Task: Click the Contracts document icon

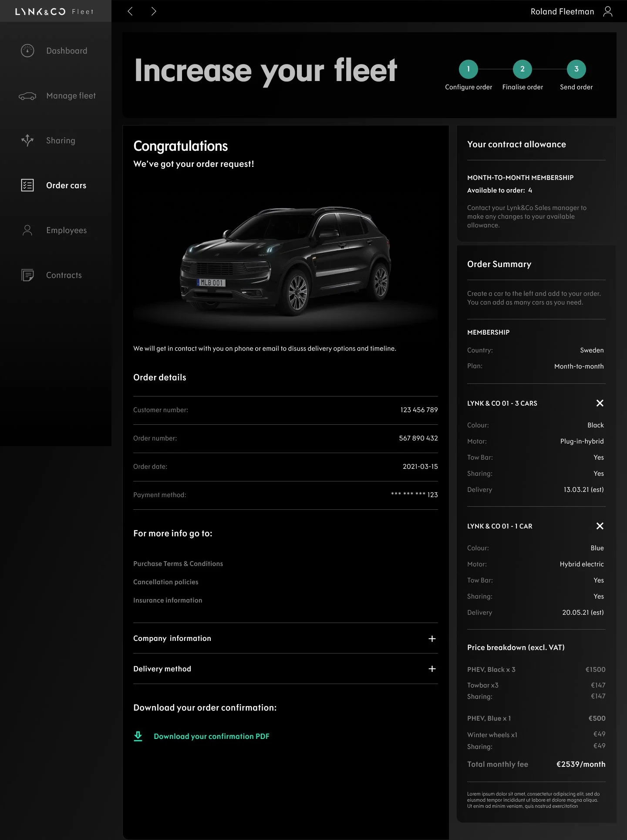Action: (27, 275)
